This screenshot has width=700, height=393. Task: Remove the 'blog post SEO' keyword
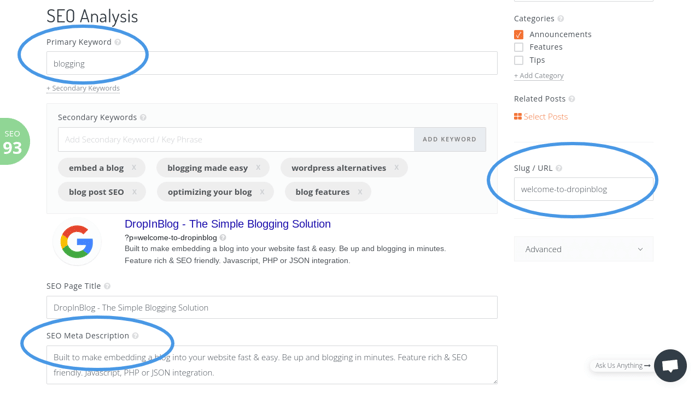[x=134, y=192]
